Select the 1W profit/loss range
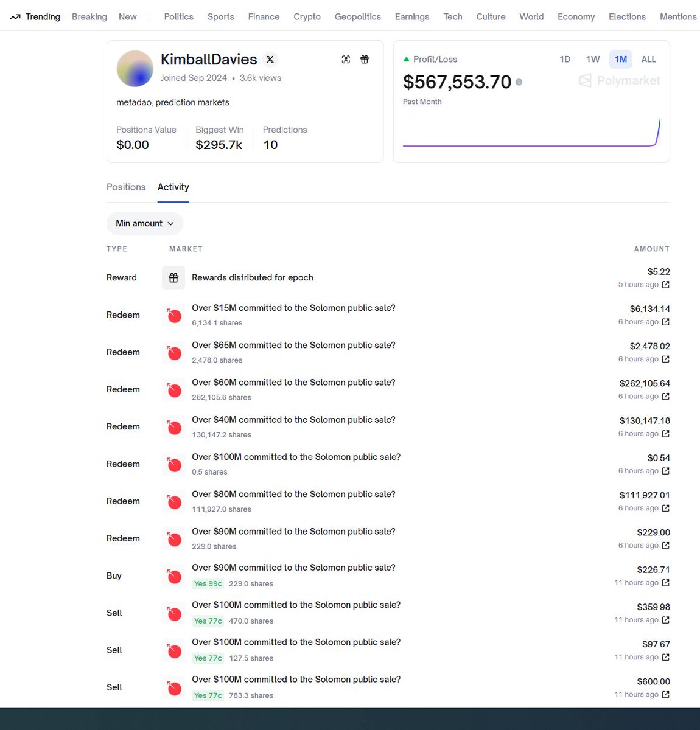Viewport: 700px width, 730px height. [x=593, y=59]
